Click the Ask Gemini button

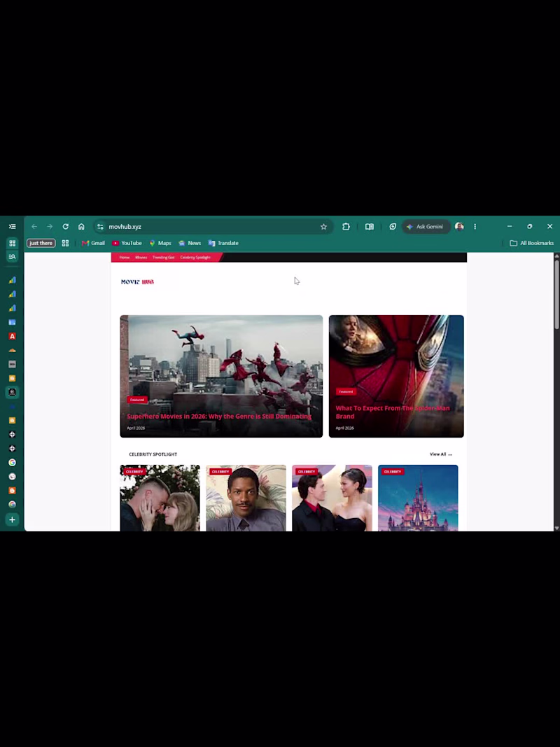pos(425,227)
